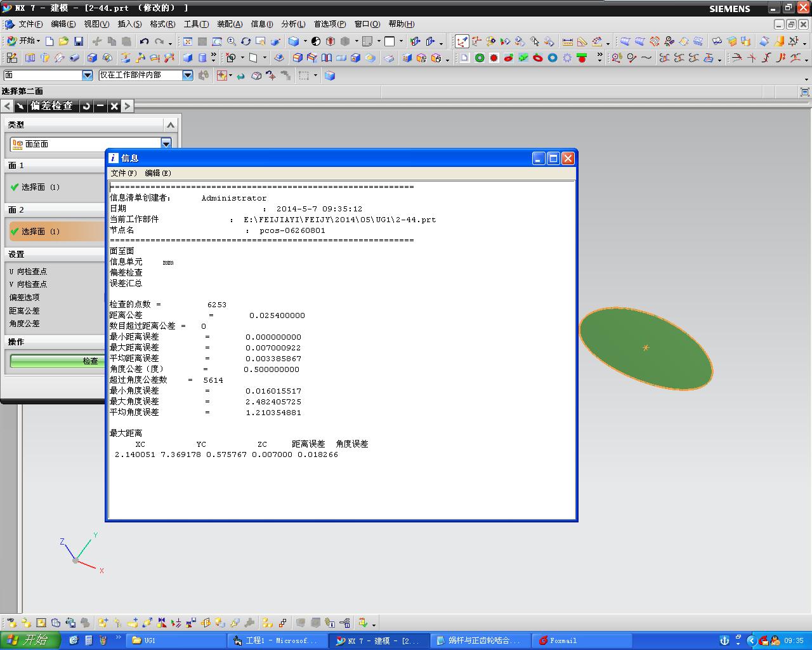
Task: Click the Windows 开始 start button
Action: point(30,640)
